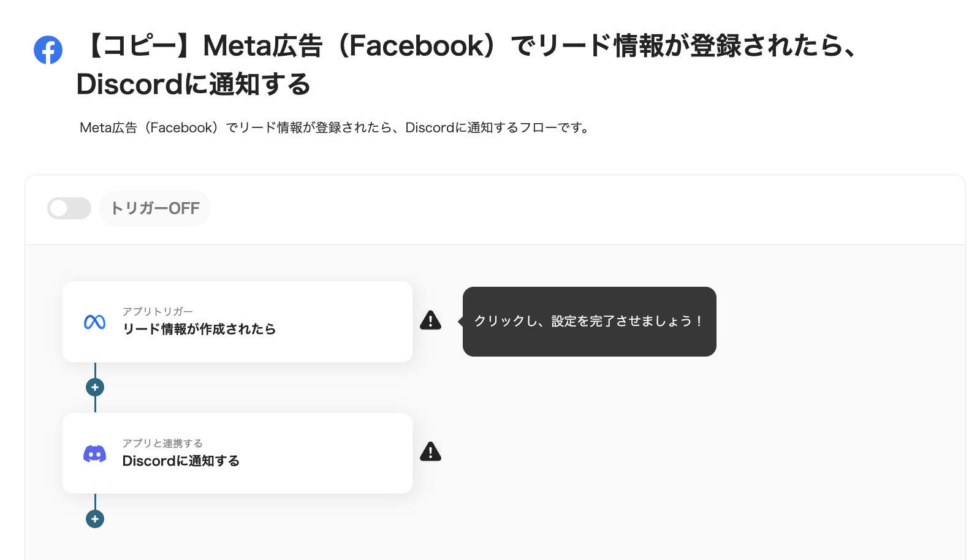Image resolution: width=977 pixels, height=560 pixels.
Task: Click the tooltip クリックし、設定を完了させましょう！
Action: [588, 321]
